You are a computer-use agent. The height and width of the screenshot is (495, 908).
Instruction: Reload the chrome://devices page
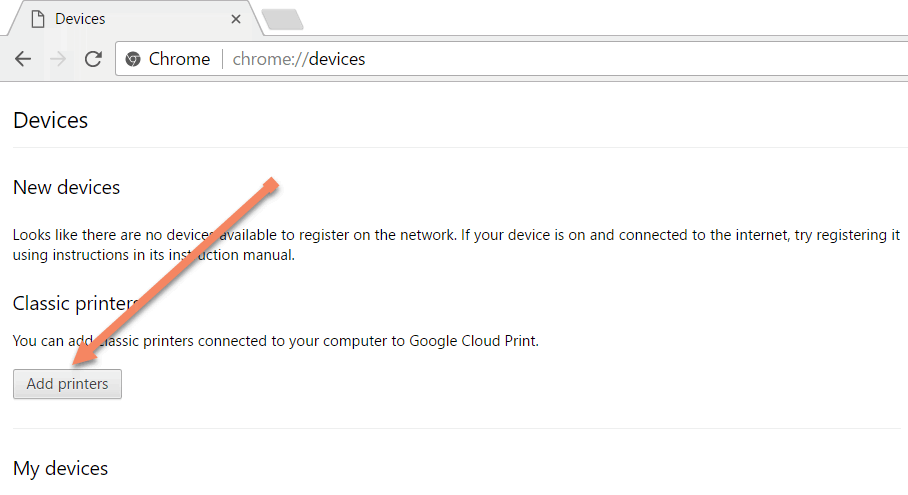93,59
